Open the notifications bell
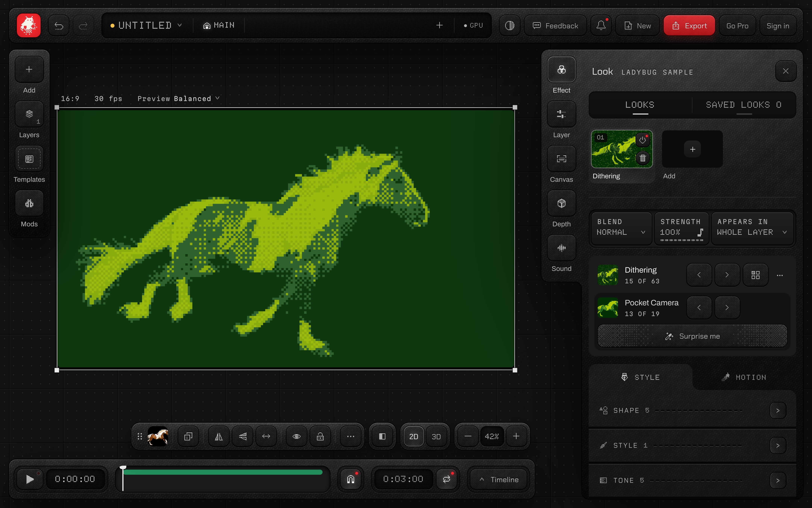Image resolution: width=812 pixels, height=508 pixels. pos(601,26)
